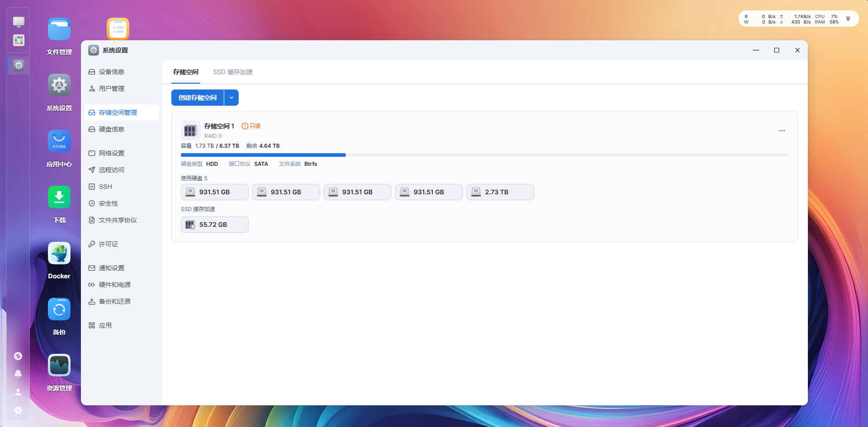Go to 硬件和电源 in the sidebar

click(x=122, y=285)
